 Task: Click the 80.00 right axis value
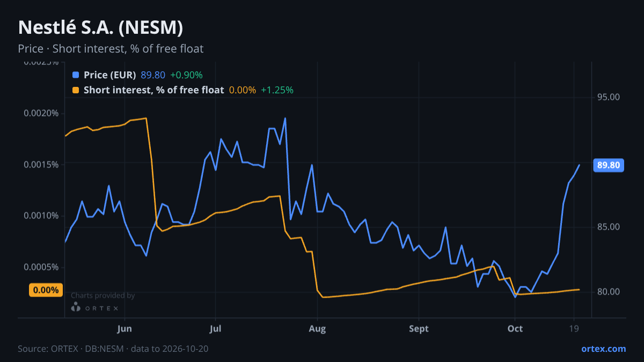click(x=609, y=292)
